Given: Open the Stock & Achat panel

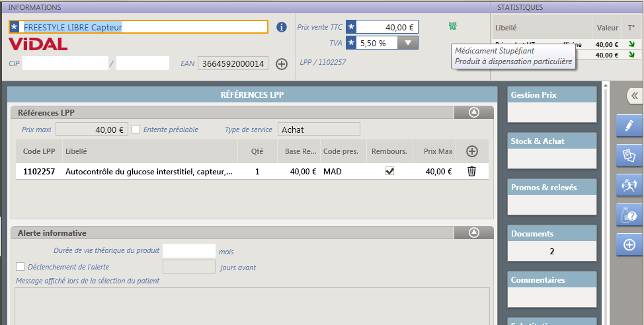Looking at the screenshot, I should (x=552, y=151).
